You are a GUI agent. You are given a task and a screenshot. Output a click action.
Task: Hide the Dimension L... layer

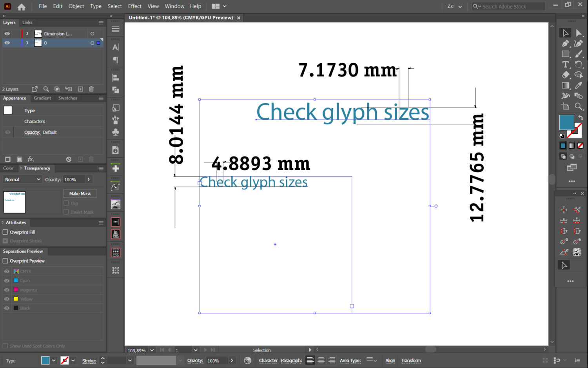point(7,34)
